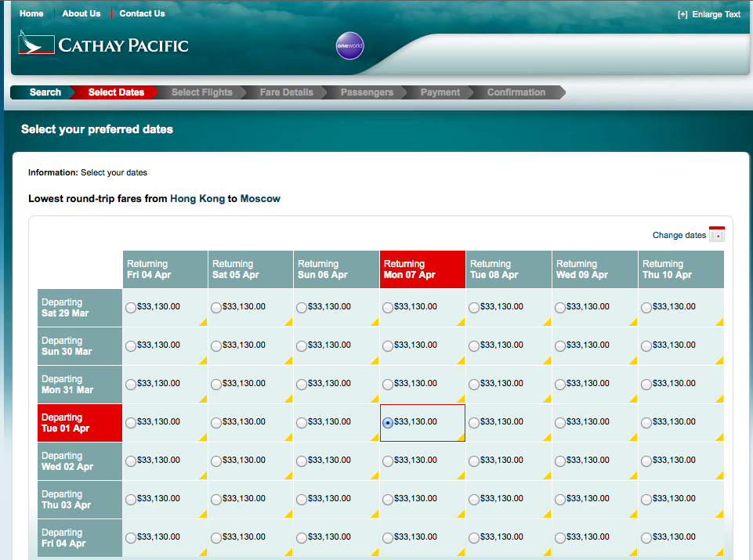
Task: Click the calendar icon beside Change dates
Action: tap(716, 234)
